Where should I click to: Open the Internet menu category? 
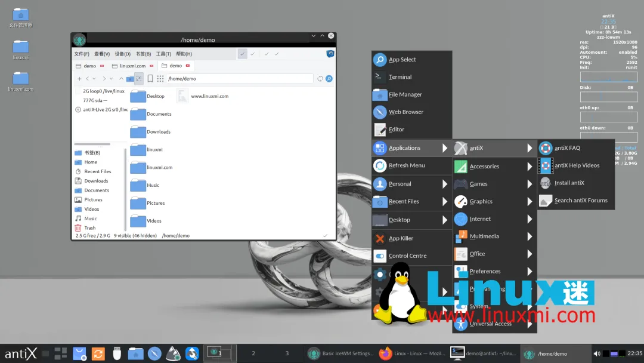[x=494, y=219]
